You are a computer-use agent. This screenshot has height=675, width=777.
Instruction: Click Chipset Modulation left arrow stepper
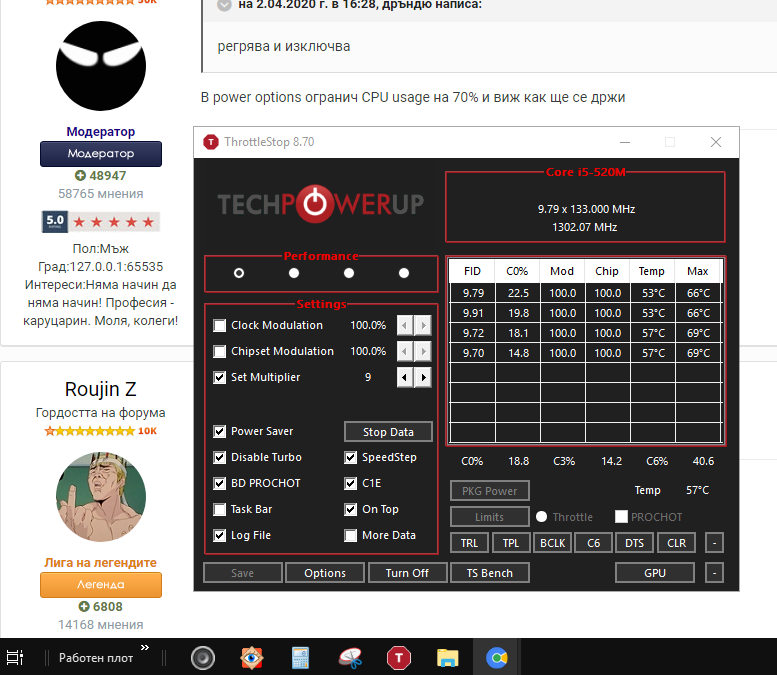pyautogui.click(x=405, y=351)
